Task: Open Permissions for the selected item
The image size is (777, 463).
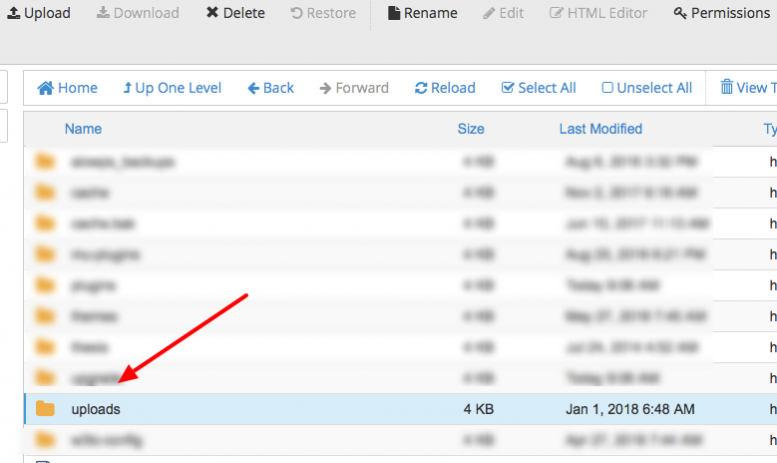Action: coord(722,13)
